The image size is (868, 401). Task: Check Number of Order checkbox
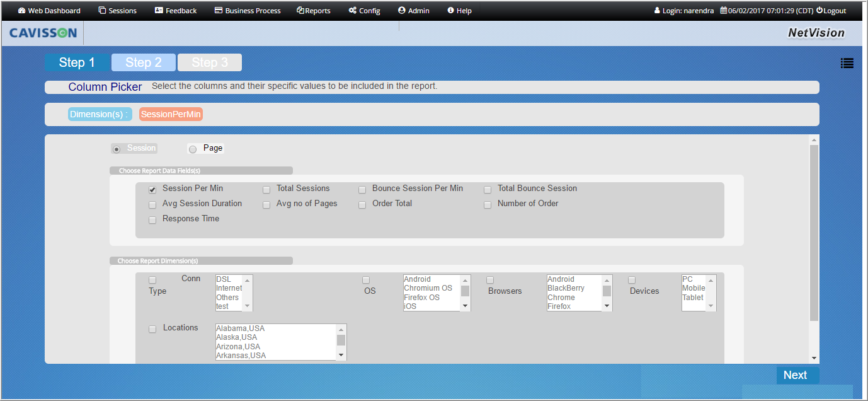point(488,205)
